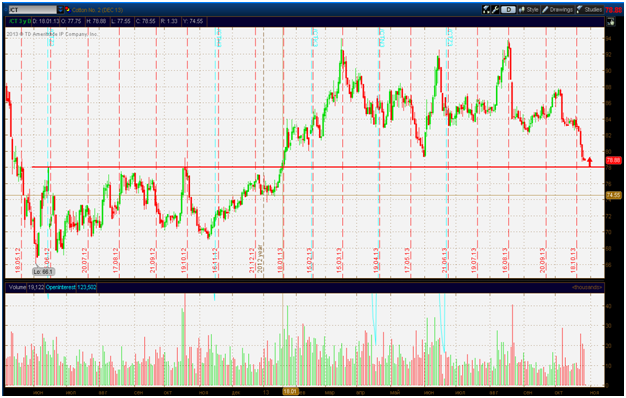This screenshot has height=398, width=626.
Task: Click the Volume 19,122 label
Action: (x=26, y=287)
